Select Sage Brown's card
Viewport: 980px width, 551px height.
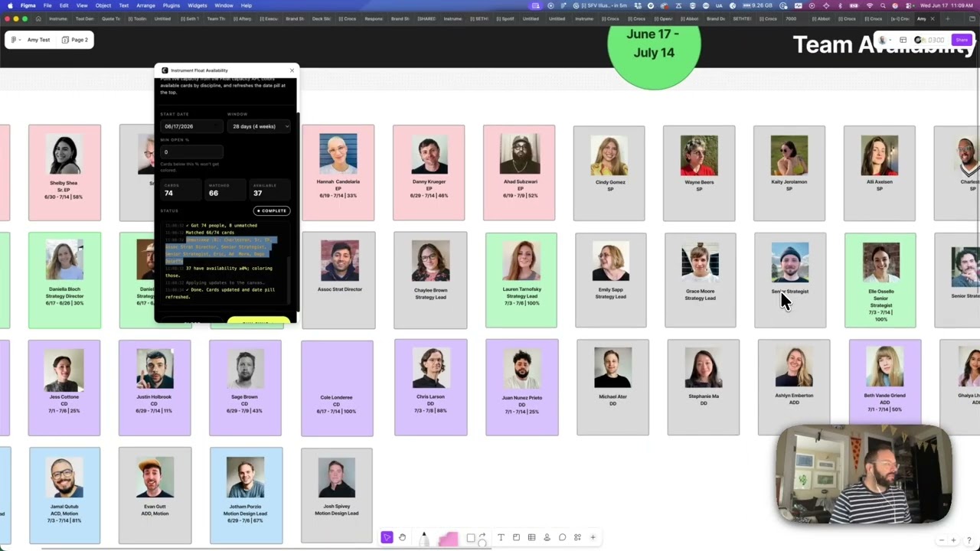(x=245, y=388)
